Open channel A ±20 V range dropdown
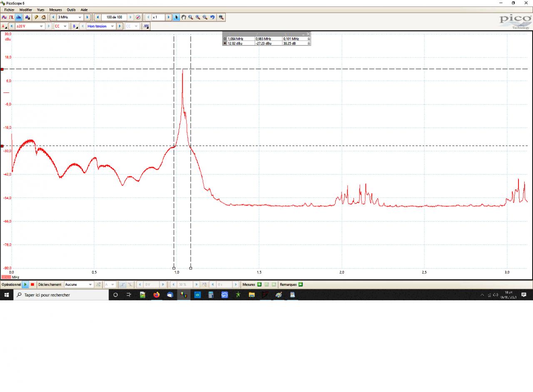Viewport: 533px width, 392px height. click(41, 26)
